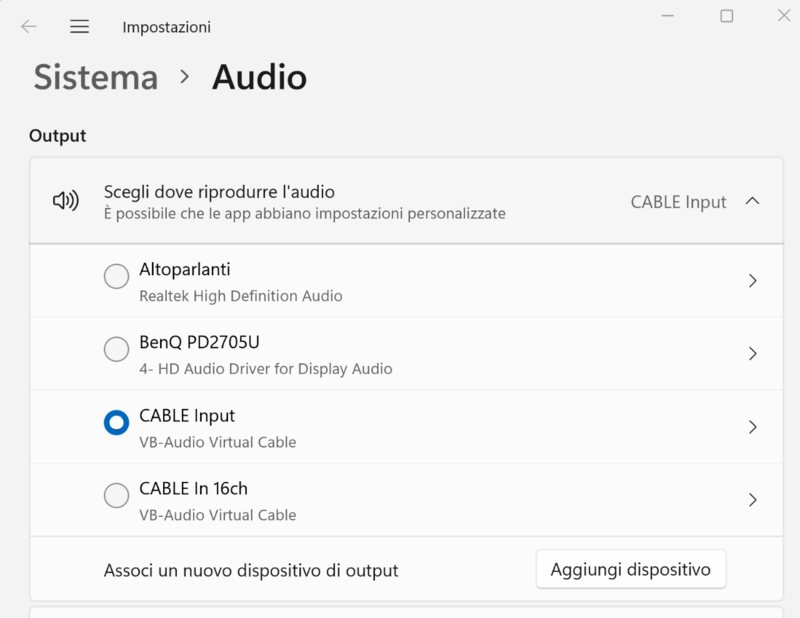Screen dimensions: 800x618
Task: Click the speaker icon beside output header
Action: pyautogui.click(x=66, y=201)
